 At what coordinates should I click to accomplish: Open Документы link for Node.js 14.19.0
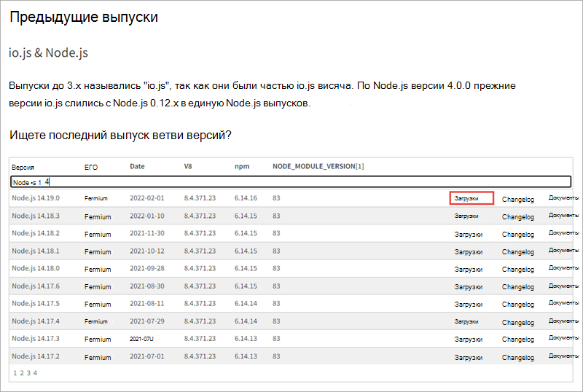(563, 198)
